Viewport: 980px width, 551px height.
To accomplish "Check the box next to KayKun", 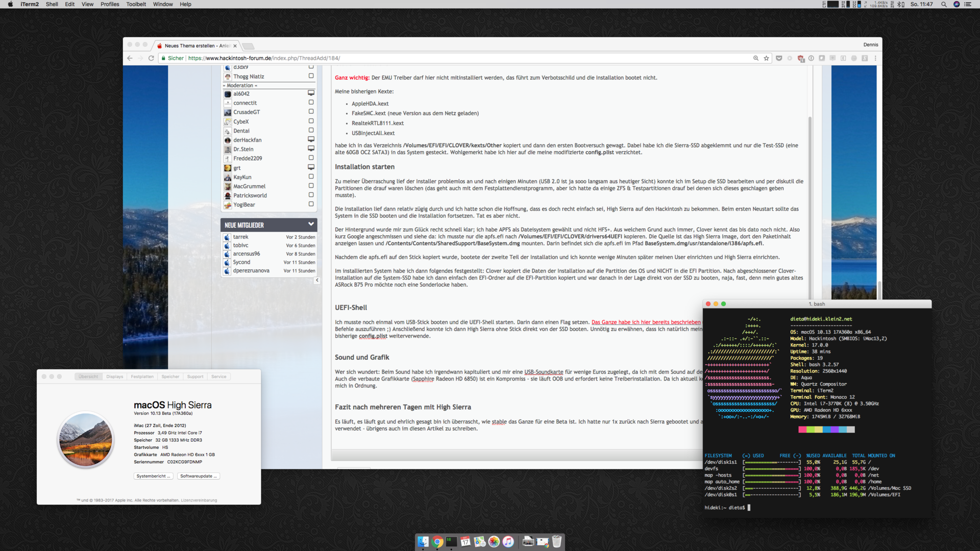I will [x=311, y=177].
